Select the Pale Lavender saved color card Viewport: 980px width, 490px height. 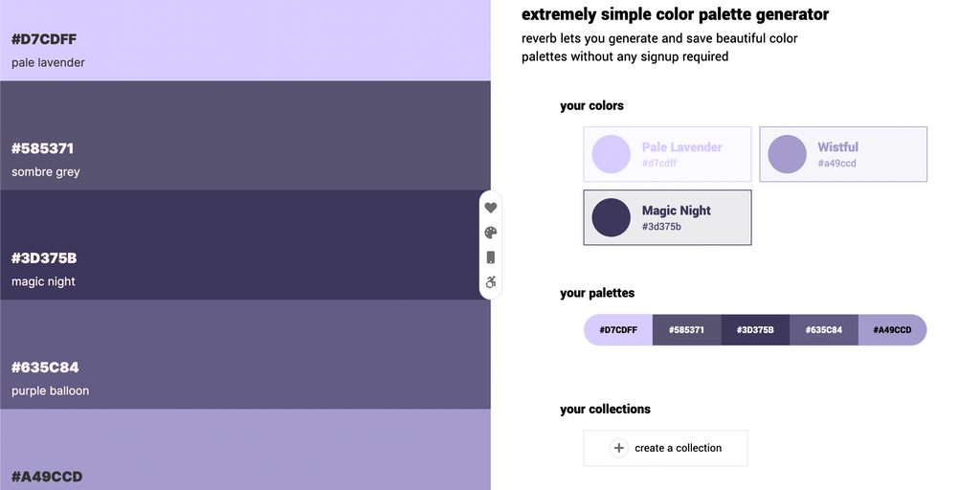coord(667,154)
